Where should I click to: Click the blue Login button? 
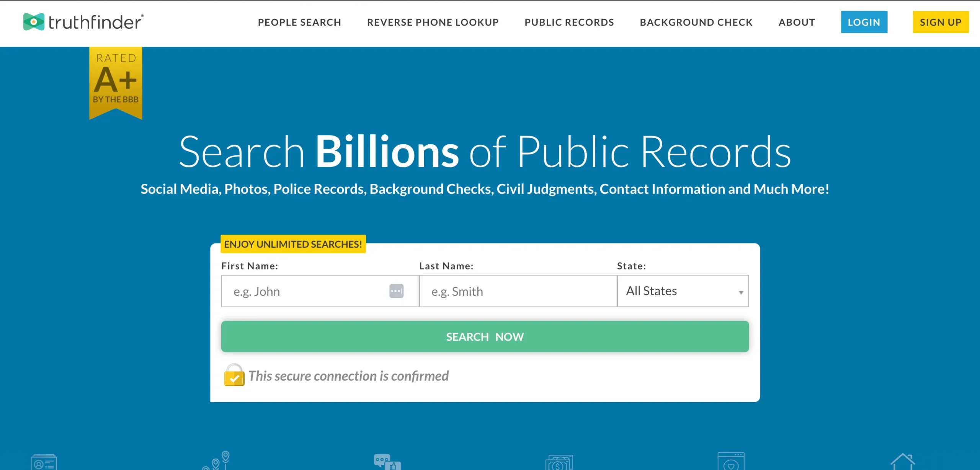coord(864,22)
